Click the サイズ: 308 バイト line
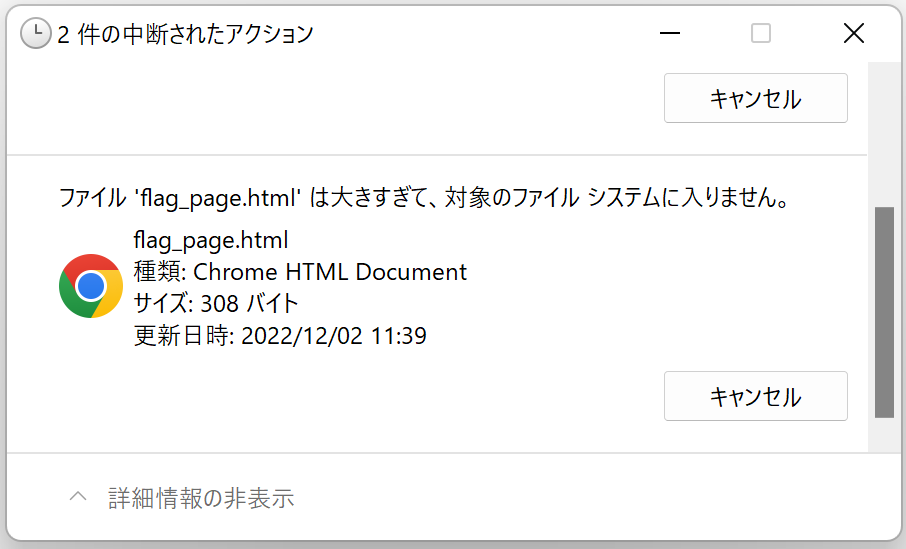Image resolution: width=906 pixels, height=549 pixels. pos(216,303)
